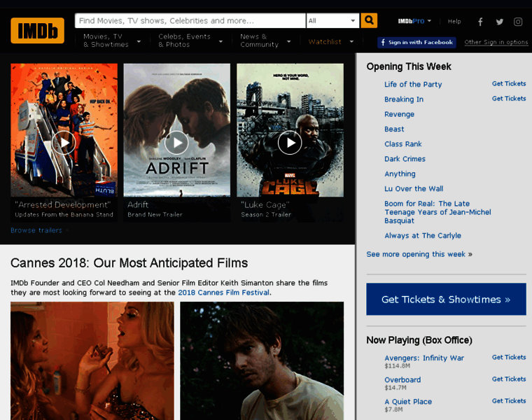Open the Overboard link
The width and height of the screenshot is (532, 420).
402,379
